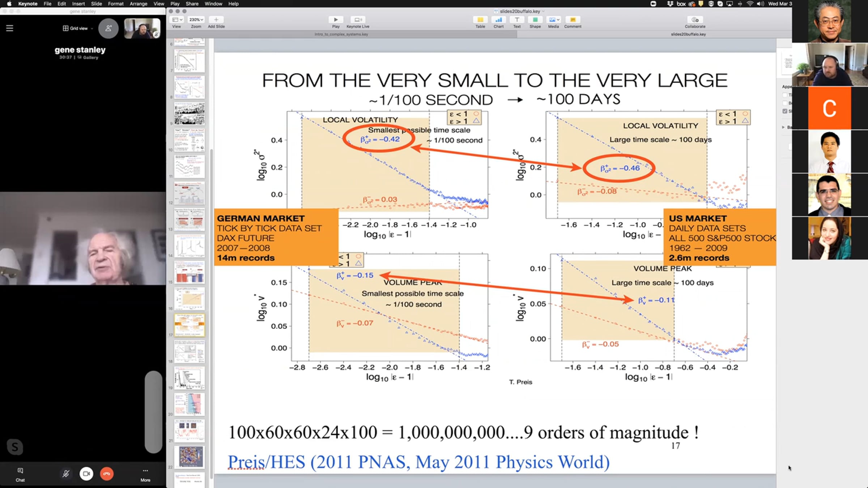Screen dimensions: 868x488
Task: Select slide 15 thumbnail in the navigator
Action: 190,272
